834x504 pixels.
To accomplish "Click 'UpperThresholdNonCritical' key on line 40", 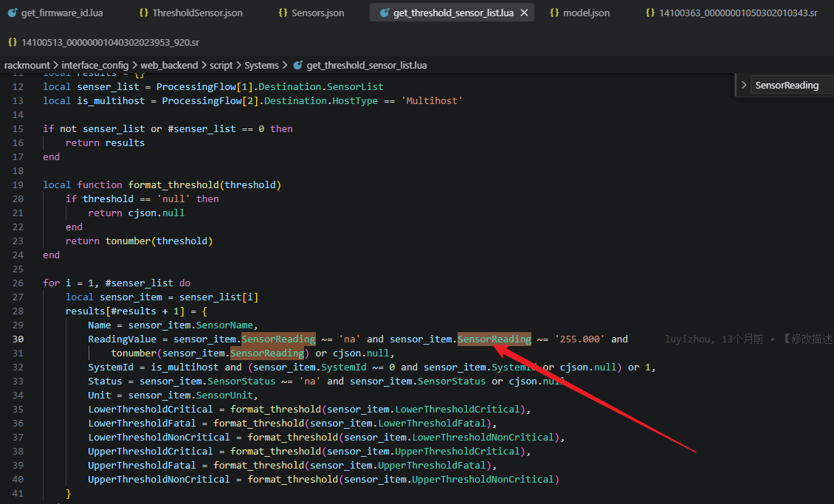I will pos(159,480).
